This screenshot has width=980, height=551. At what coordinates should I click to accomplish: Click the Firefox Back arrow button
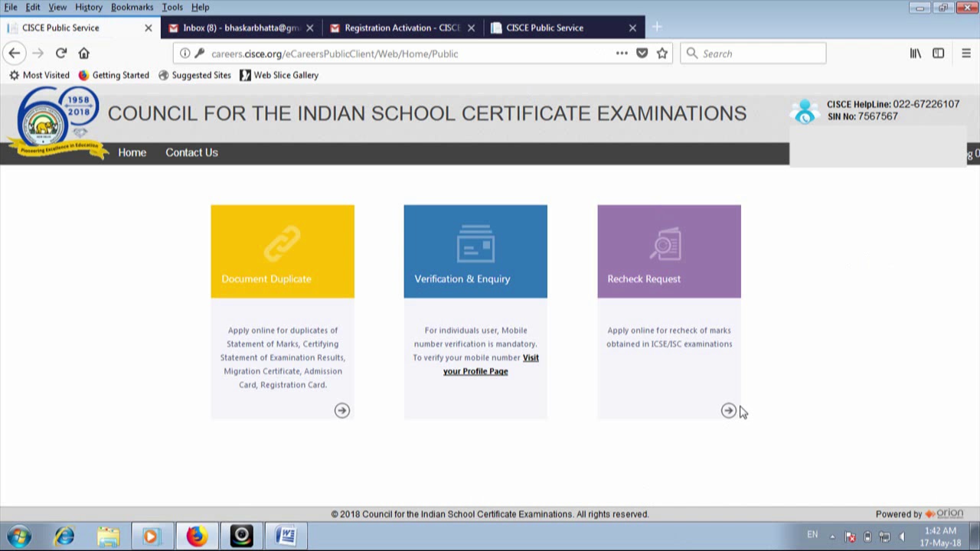(14, 54)
